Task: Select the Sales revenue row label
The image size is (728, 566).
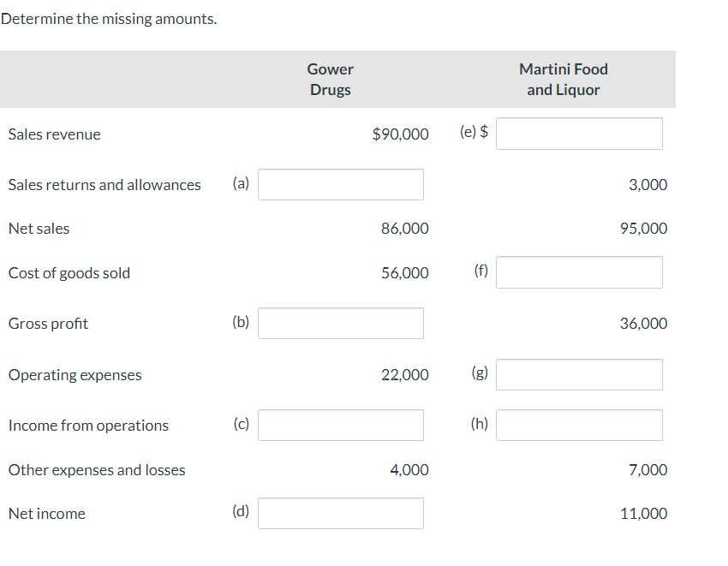Action: (54, 134)
